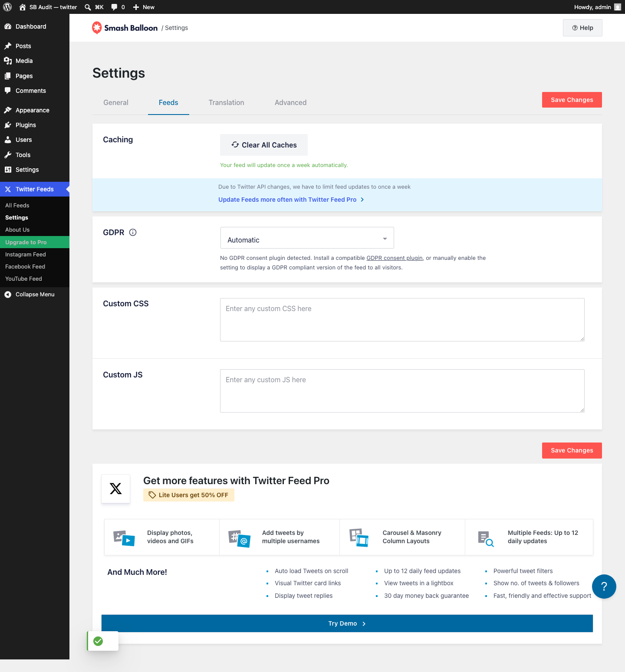This screenshot has width=625, height=672.
Task: Open the GDPR consent plugin link
Action: pyautogui.click(x=395, y=258)
